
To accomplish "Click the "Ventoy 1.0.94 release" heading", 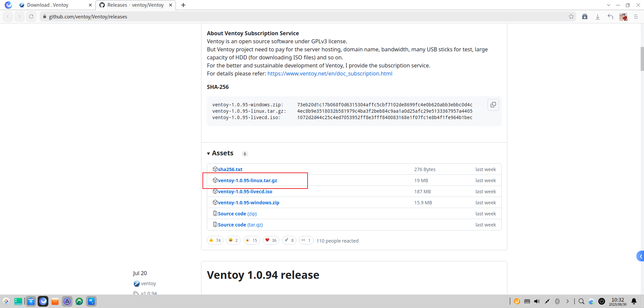I will [263, 275].
